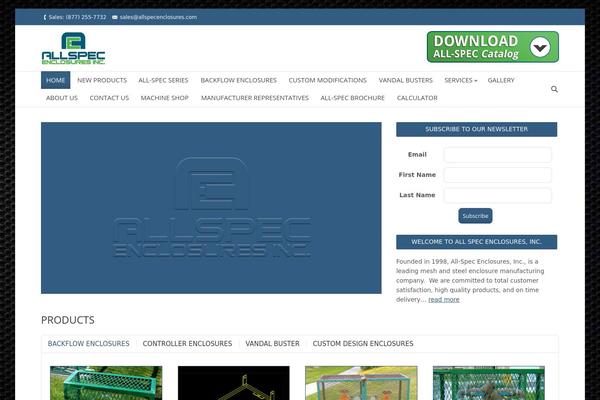Click the 'Welcome to All Spec Enclosures, Inc.' heading
The height and width of the screenshot is (400, 600).
coord(476,242)
